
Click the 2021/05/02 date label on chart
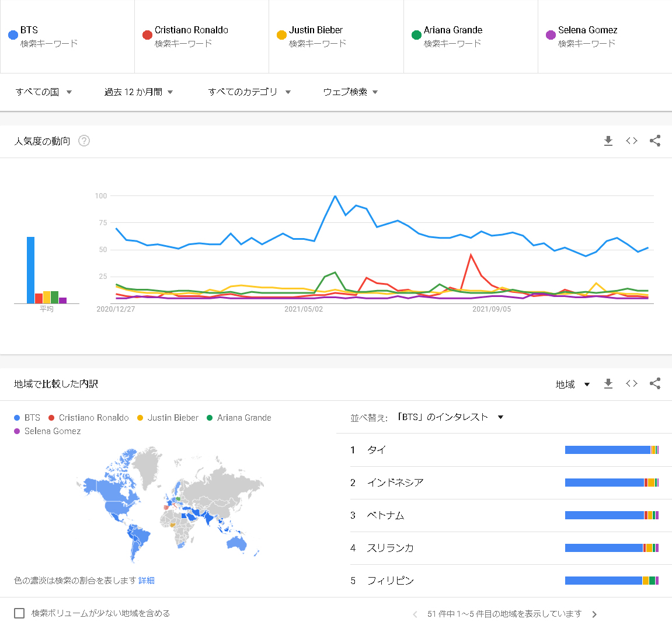[x=304, y=309]
